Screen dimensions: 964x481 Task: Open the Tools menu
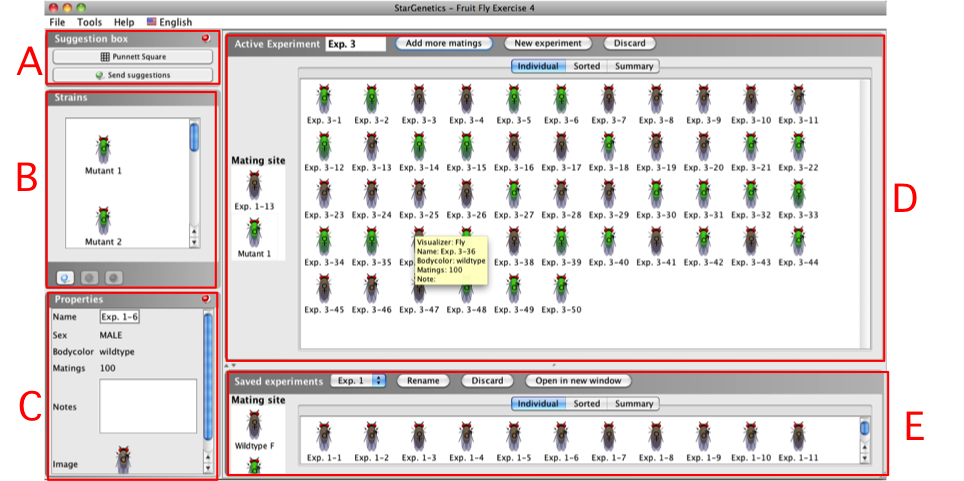90,22
